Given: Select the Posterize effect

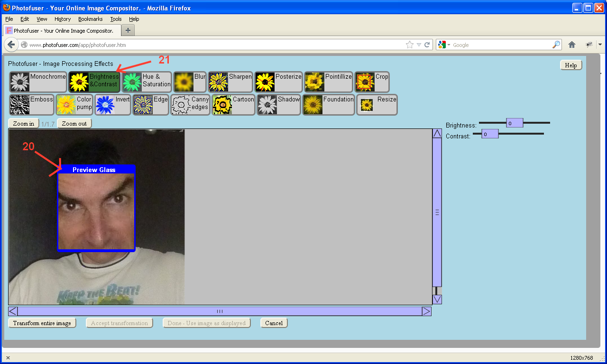Looking at the screenshot, I should pos(278,82).
